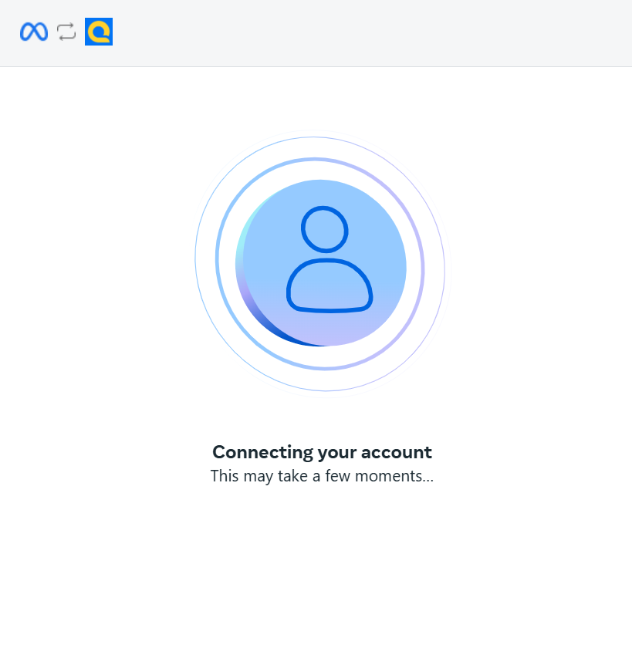Click the user silhouette shoulders shape
This screenshot has height=672, width=632.
coord(330,285)
